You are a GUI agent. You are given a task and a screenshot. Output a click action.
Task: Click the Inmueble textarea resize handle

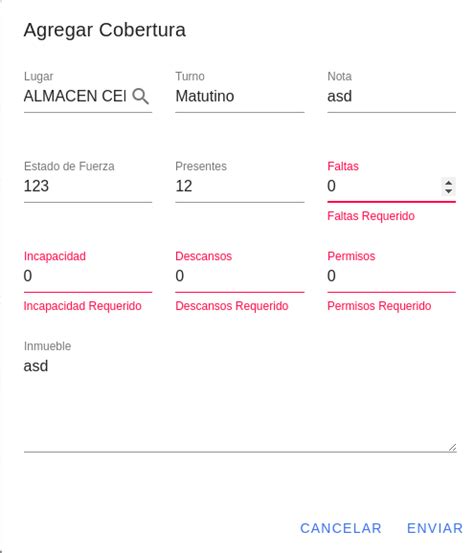point(452,448)
